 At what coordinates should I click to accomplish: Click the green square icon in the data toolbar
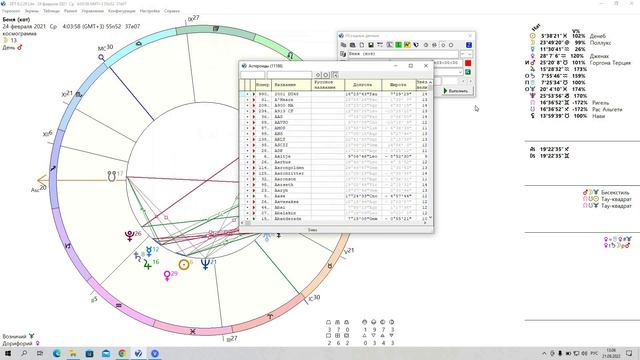tap(398, 44)
